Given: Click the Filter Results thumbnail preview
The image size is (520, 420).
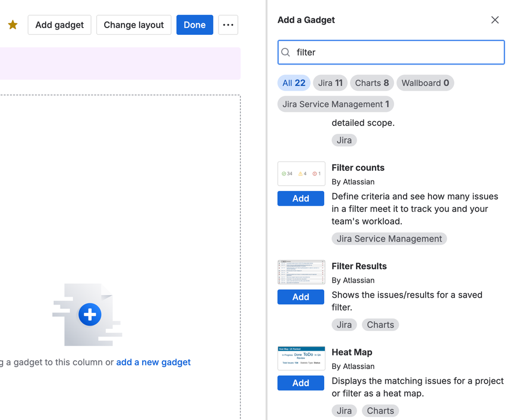Looking at the screenshot, I should 301,272.
